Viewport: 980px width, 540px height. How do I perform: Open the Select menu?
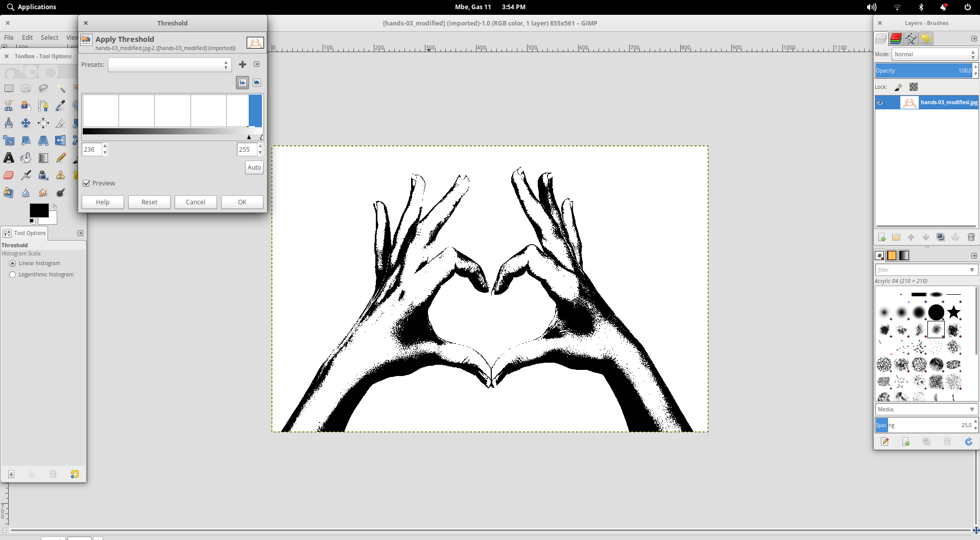pyautogui.click(x=50, y=38)
